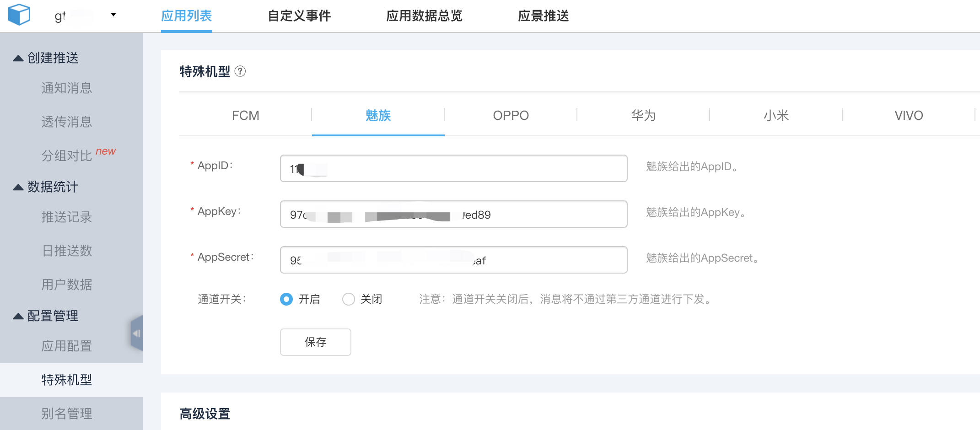980x430 pixels.
Task: Open 分组对比 new sidebar item
Action: coord(67,156)
